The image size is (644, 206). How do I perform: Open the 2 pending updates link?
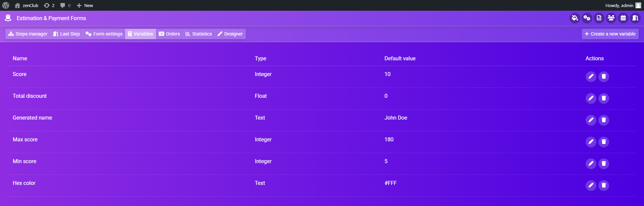coord(49,5)
